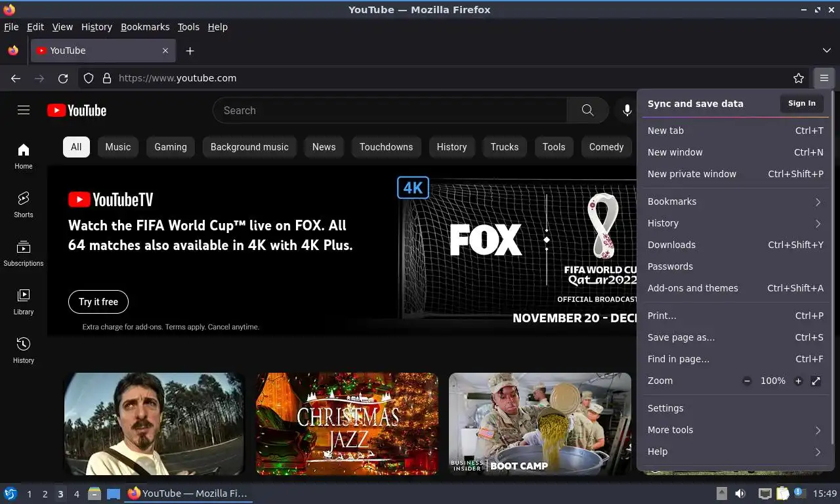The image size is (840, 504).
Task: Open the Bookmarks menu in menu bar
Action: pos(145,27)
